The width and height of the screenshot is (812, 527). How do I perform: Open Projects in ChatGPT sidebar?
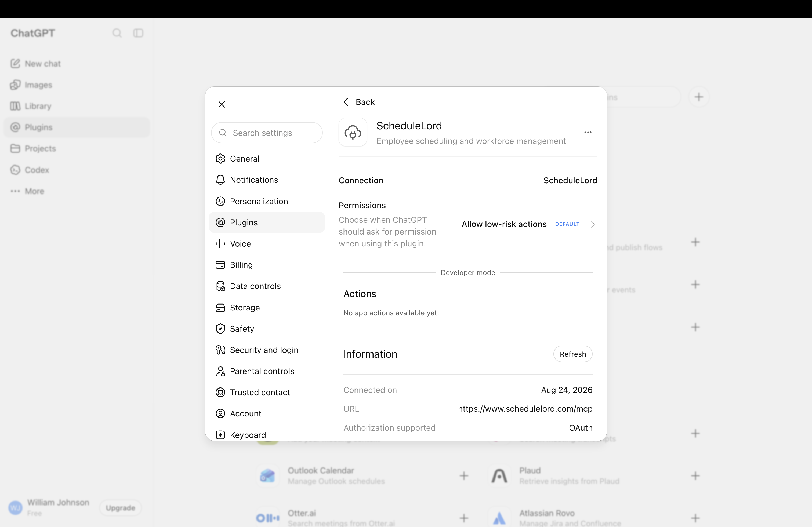[77, 148]
